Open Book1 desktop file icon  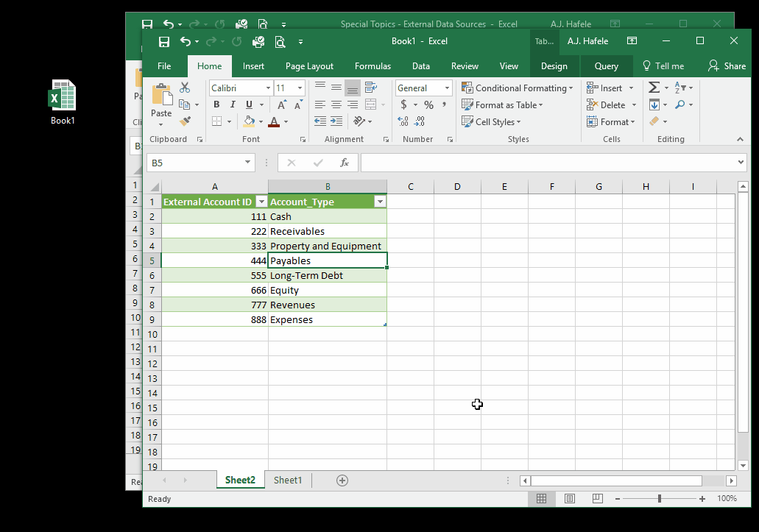tap(63, 102)
